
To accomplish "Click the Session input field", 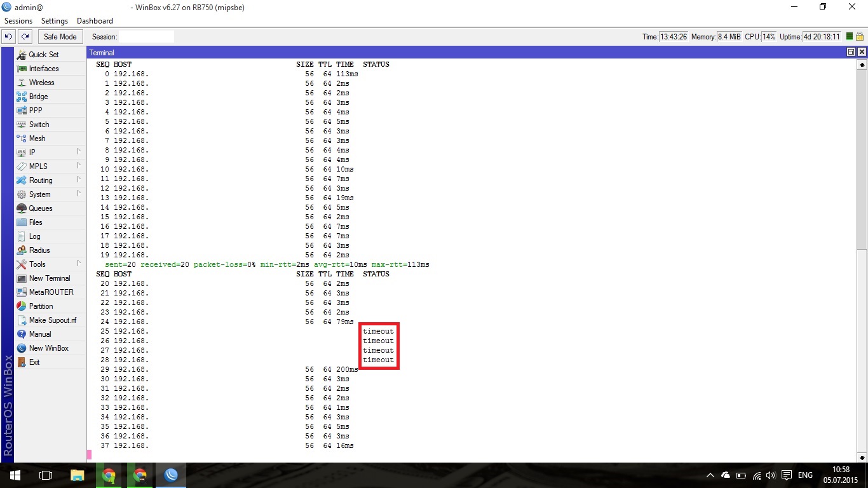I will click(x=146, y=37).
